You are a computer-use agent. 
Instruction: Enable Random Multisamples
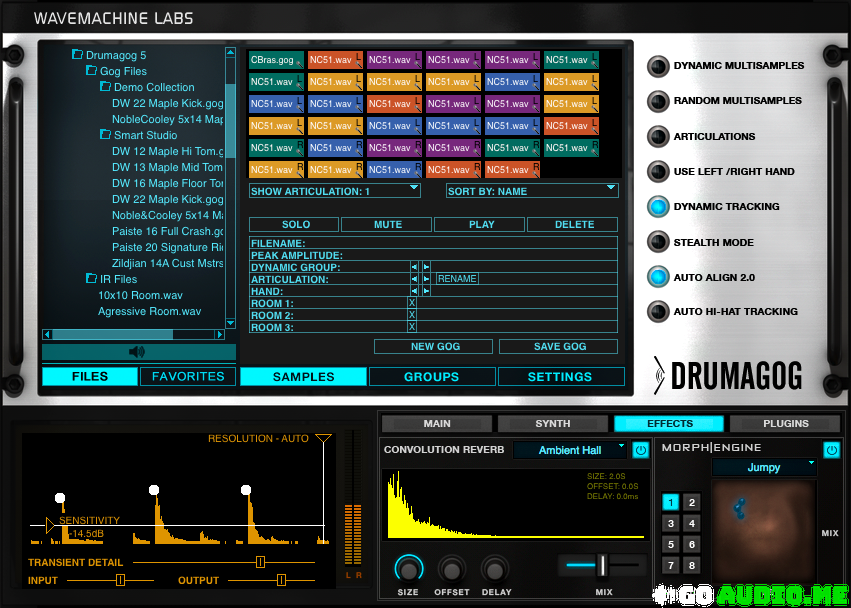[658, 101]
